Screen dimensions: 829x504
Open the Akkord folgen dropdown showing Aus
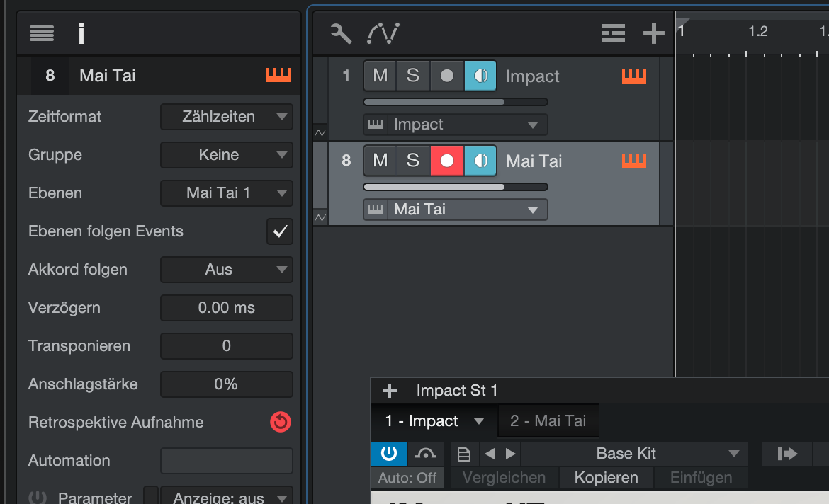pyautogui.click(x=226, y=270)
